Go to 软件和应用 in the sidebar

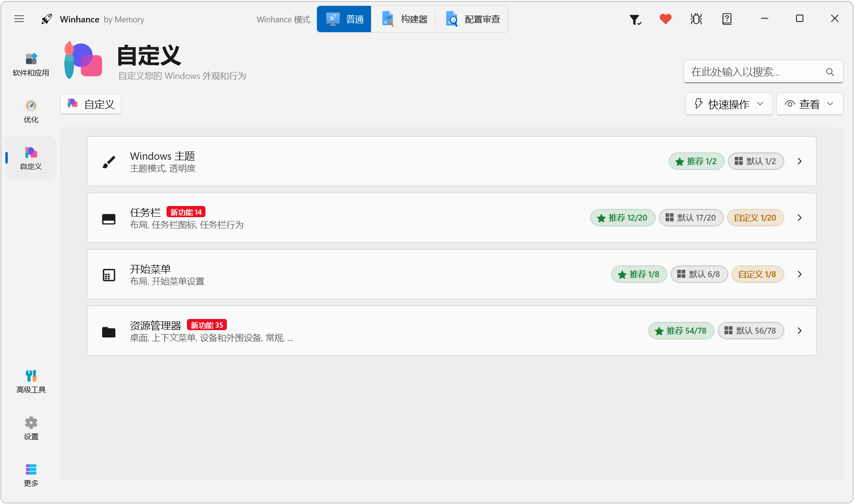coord(31,65)
